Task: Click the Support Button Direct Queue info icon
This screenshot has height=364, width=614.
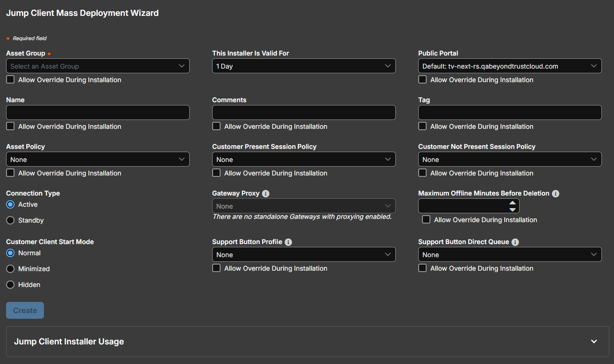Action: (x=515, y=242)
